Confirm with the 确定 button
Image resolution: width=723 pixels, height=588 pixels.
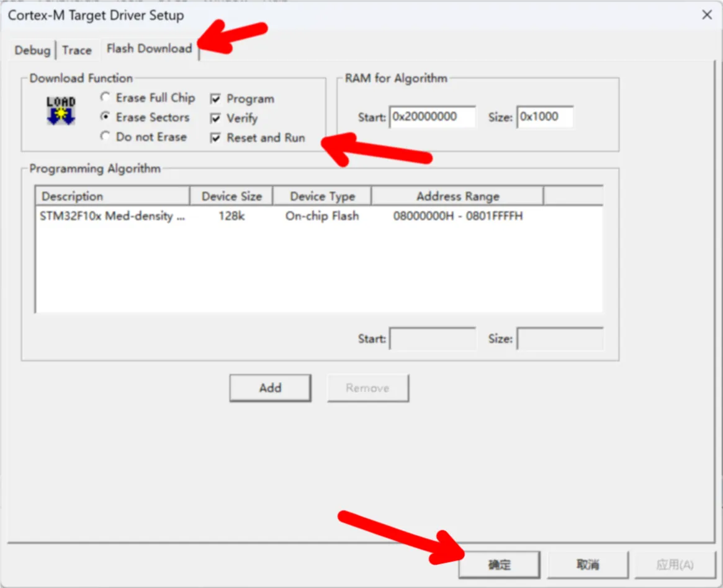pyautogui.click(x=499, y=564)
